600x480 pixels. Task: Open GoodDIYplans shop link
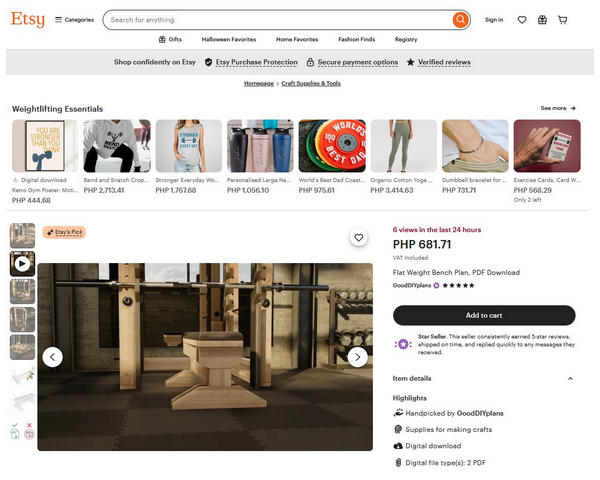pos(412,285)
